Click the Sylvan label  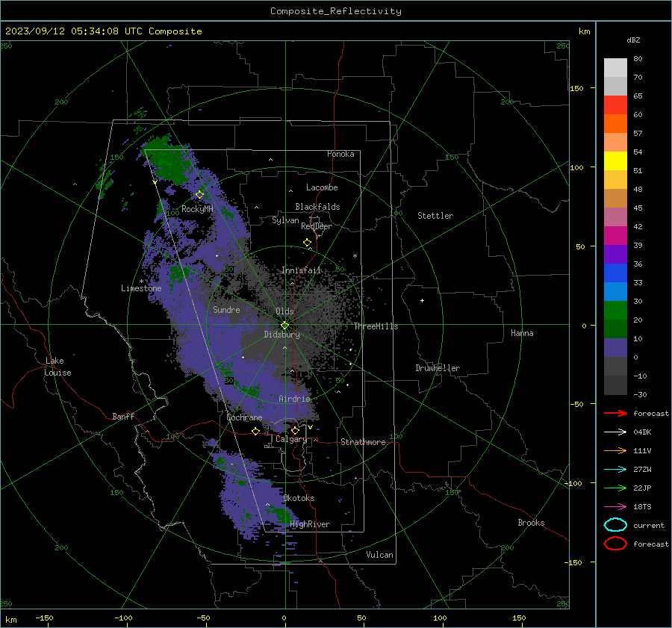pos(285,220)
